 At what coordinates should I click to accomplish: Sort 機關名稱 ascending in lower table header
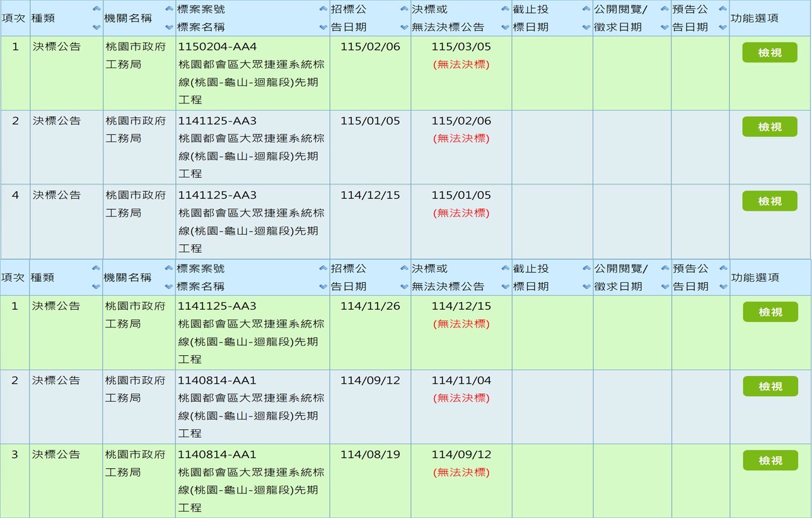pos(169,268)
